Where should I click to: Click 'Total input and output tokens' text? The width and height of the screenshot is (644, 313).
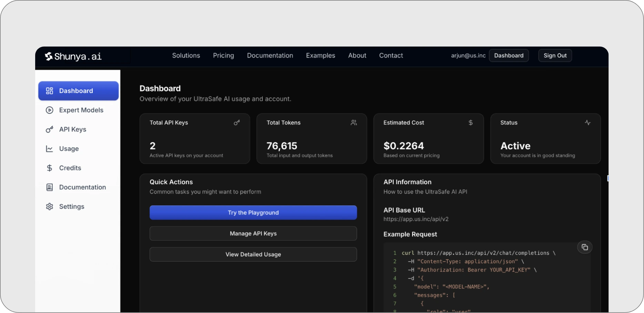click(300, 155)
